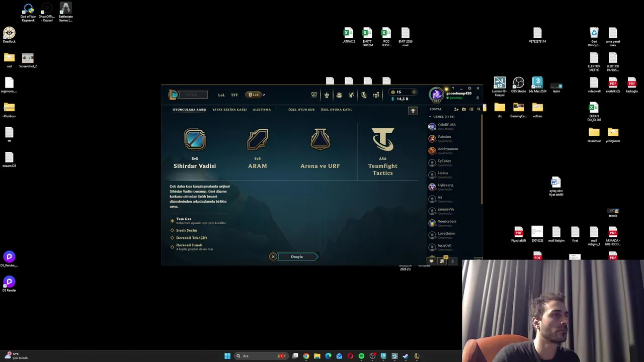
Task: Switch to the LoL game tab
Action: pyautogui.click(x=221, y=95)
